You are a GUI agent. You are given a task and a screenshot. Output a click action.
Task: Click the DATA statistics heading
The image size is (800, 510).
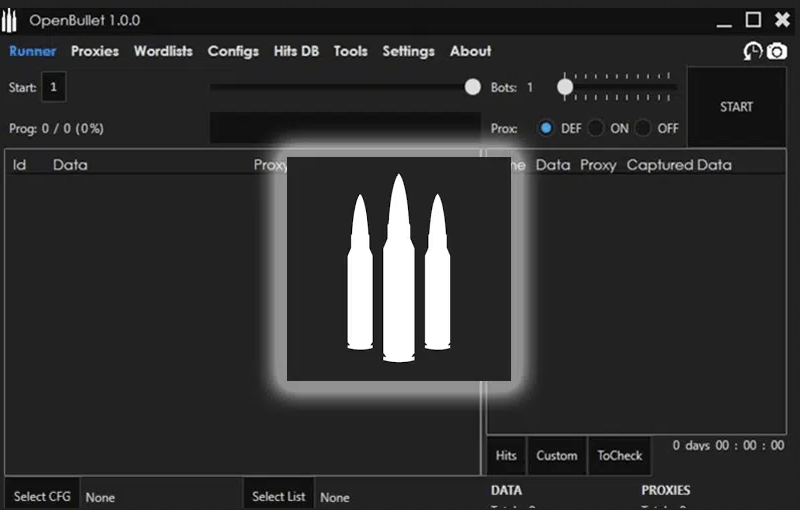506,490
